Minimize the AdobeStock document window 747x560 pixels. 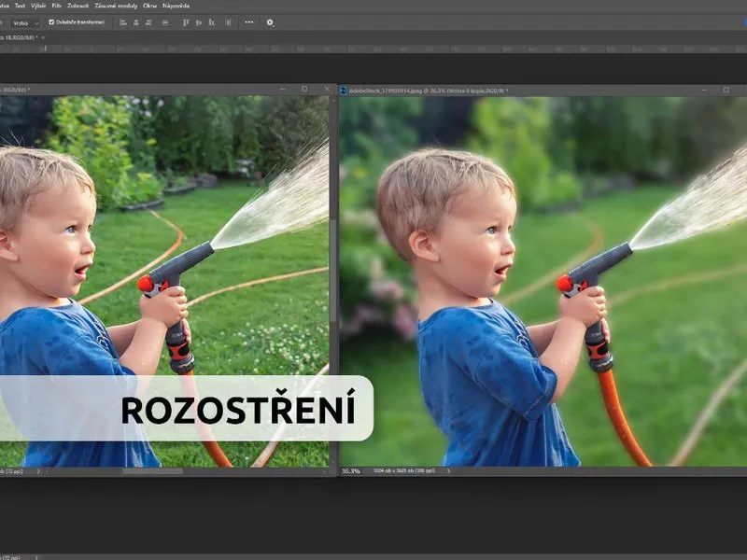[704, 90]
